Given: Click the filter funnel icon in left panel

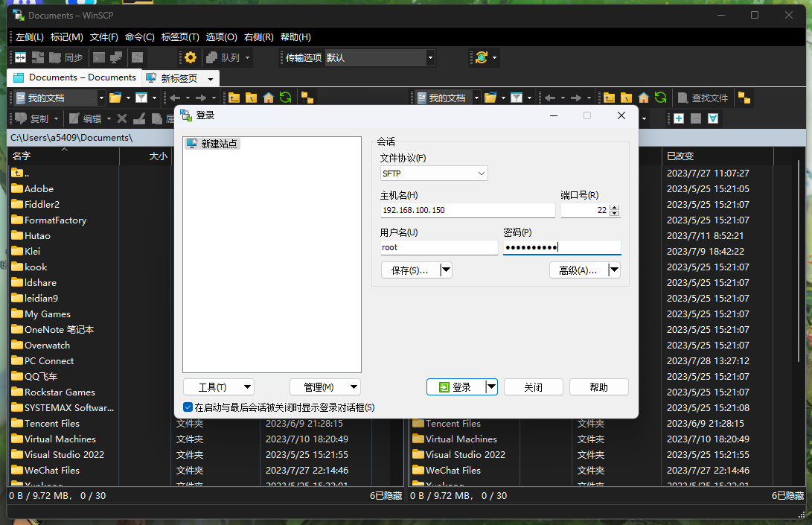Looking at the screenshot, I should pos(141,98).
